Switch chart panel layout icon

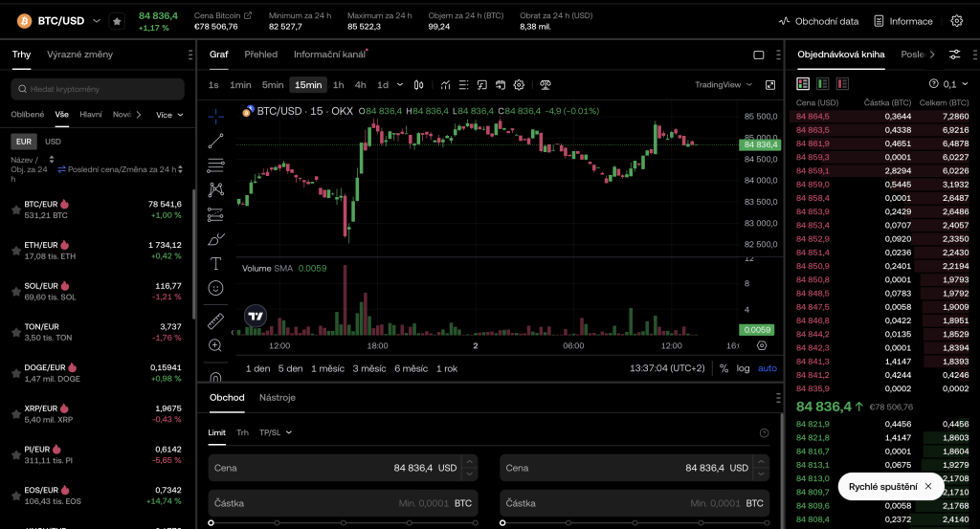tap(759, 55)
